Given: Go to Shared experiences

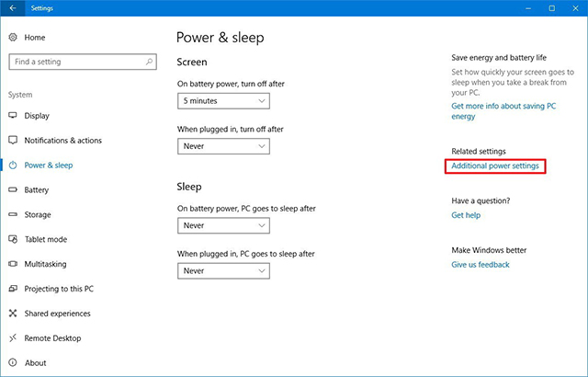Looking at the screenshot, I should pos(57,314).
